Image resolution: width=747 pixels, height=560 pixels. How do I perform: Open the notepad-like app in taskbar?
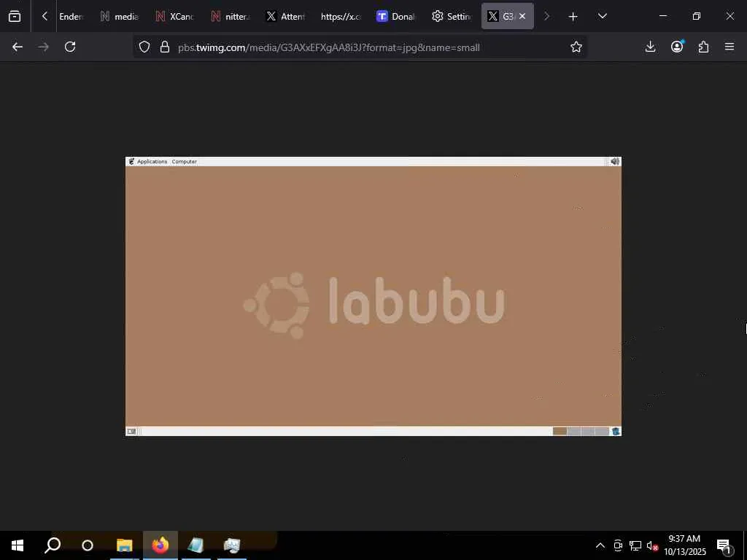(196, 545)
